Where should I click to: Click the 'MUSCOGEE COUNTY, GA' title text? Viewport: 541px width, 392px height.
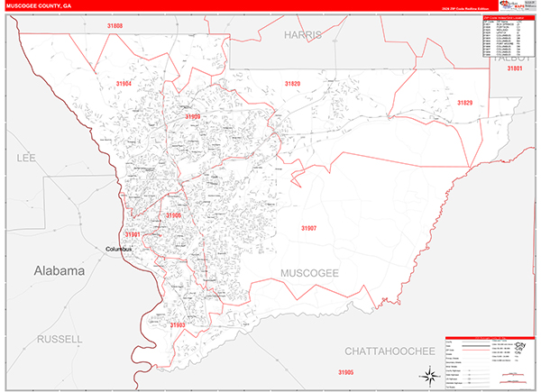(x=39, y=6)
